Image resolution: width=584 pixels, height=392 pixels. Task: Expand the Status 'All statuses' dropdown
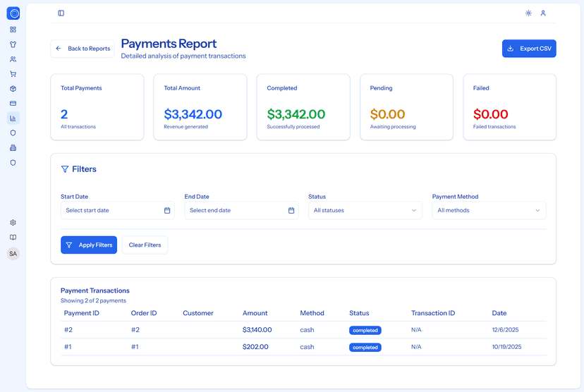click(x=365, y=210)
